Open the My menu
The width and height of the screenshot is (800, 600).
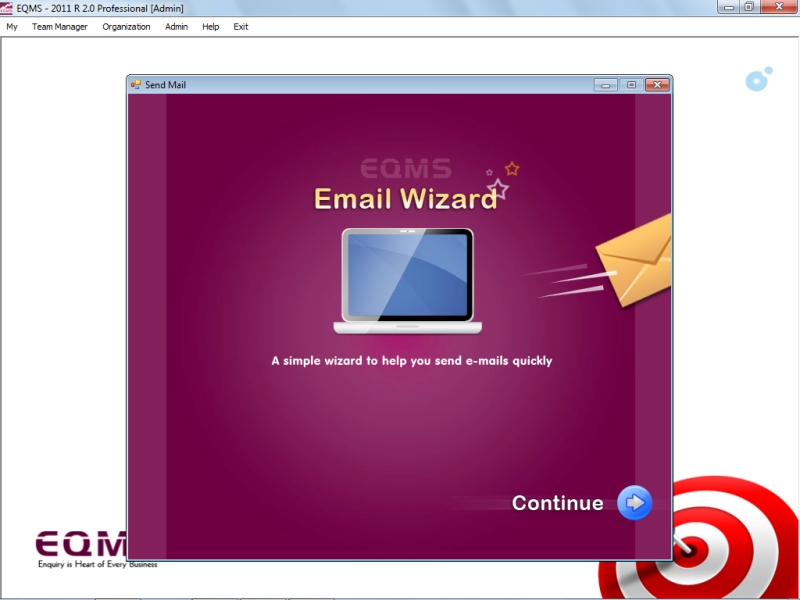tap(12, 27)
